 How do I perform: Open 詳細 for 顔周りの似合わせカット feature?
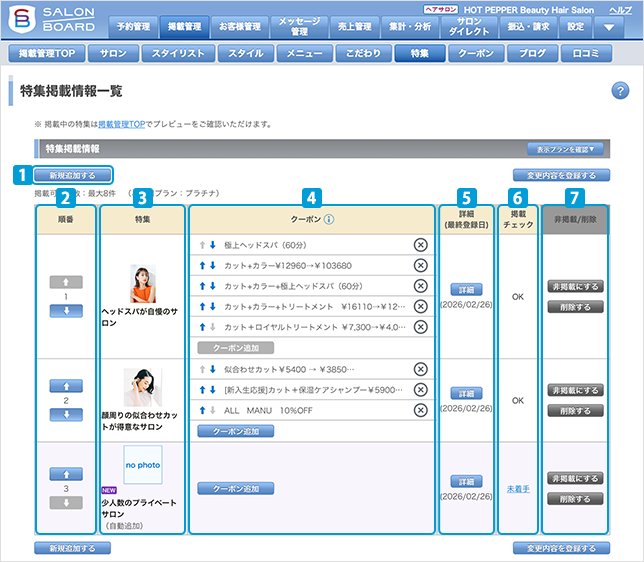click(x=467, y=394)
